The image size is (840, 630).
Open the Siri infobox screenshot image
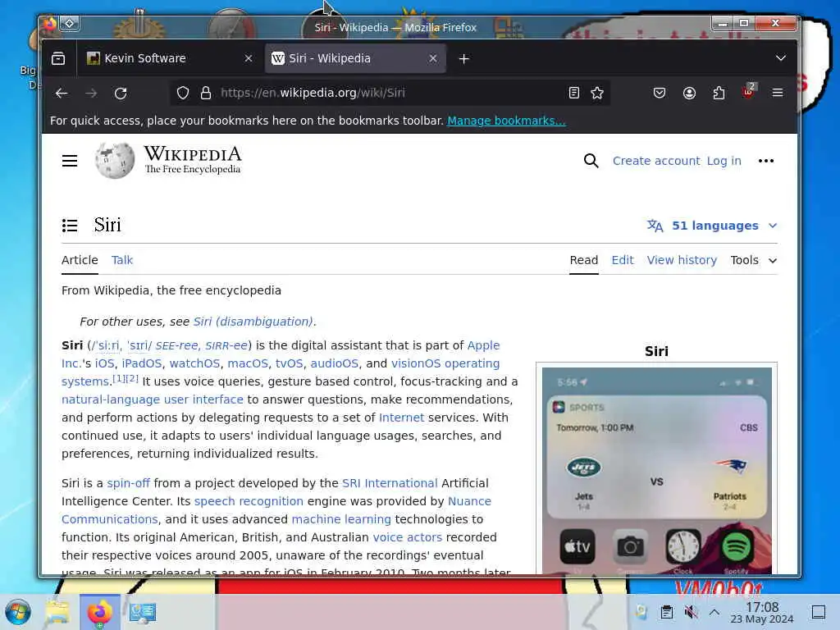point(657,470)
